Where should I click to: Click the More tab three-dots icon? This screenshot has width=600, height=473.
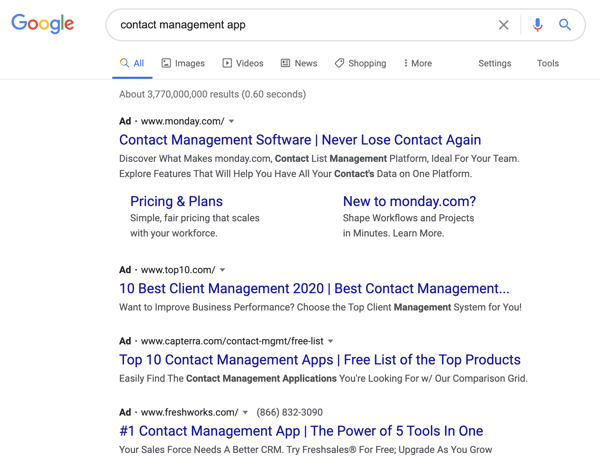click(x=406, y=63)
